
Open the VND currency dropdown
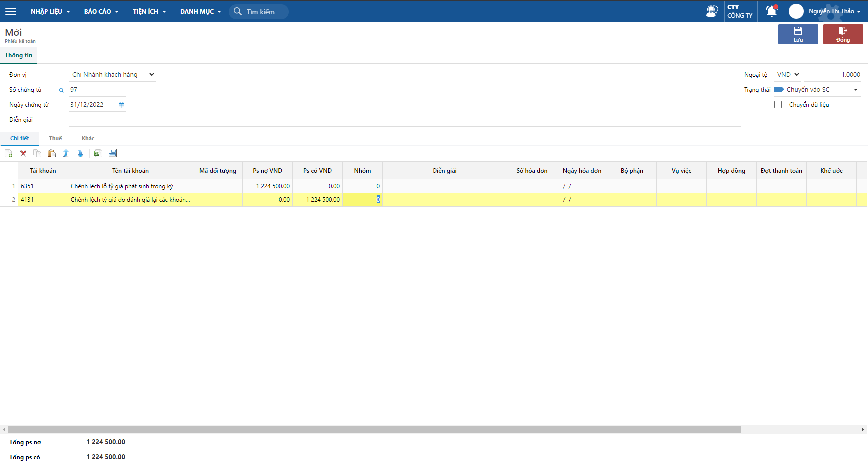coord(788,75)
